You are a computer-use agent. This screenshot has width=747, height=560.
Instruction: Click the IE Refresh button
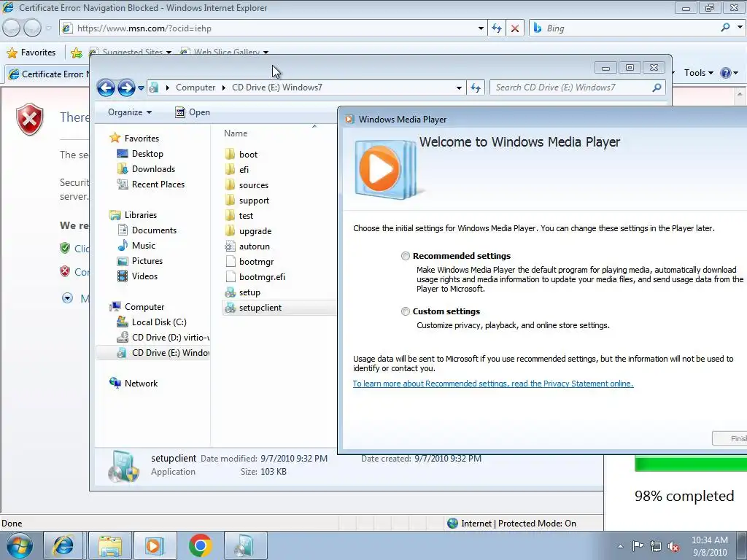[x=496, y=28]
